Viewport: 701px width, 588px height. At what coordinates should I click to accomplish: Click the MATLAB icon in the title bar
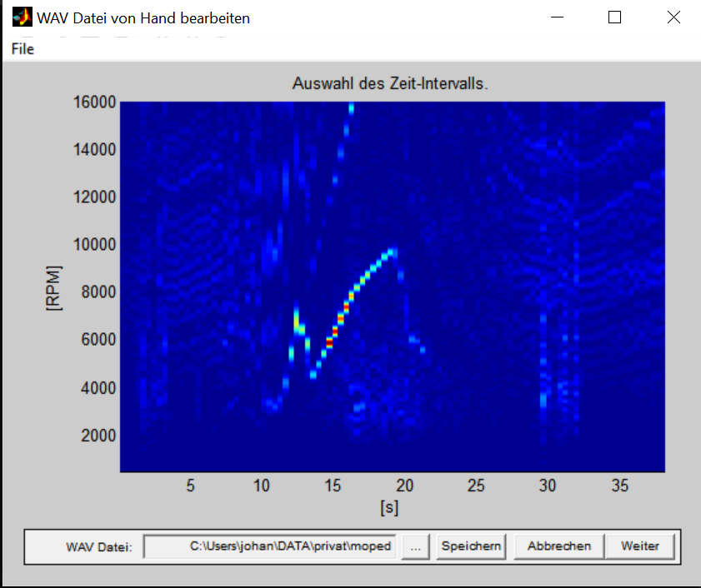[x=22, y=17]
